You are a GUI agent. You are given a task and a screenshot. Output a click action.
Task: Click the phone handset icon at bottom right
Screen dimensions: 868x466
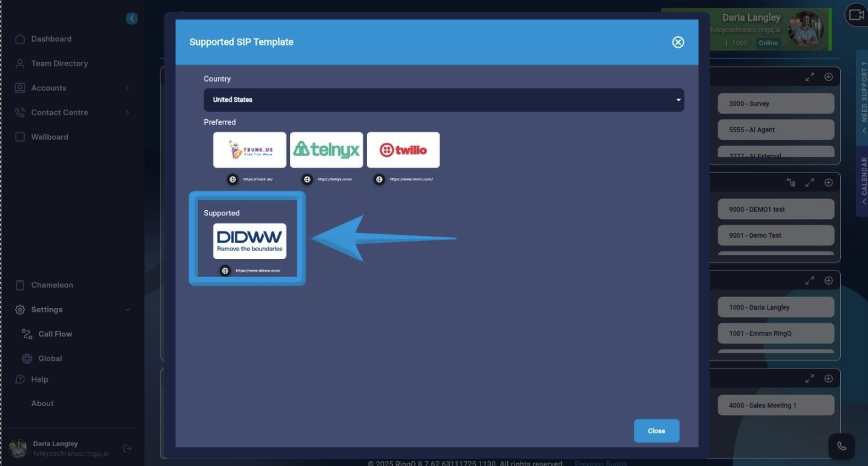(x=842, y=445)
